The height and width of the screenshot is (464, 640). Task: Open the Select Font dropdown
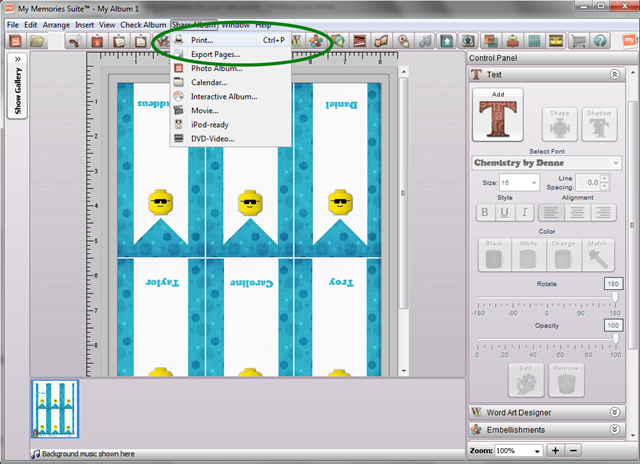click(x=546, y=162)
